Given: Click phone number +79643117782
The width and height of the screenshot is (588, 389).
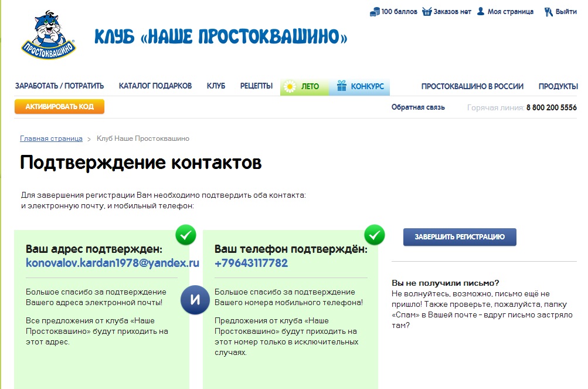Looking at the screenshot, I should point(251,263).
